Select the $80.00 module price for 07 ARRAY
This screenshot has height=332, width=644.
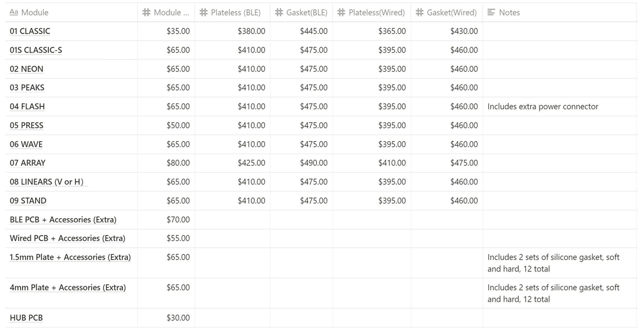point(178,163)
